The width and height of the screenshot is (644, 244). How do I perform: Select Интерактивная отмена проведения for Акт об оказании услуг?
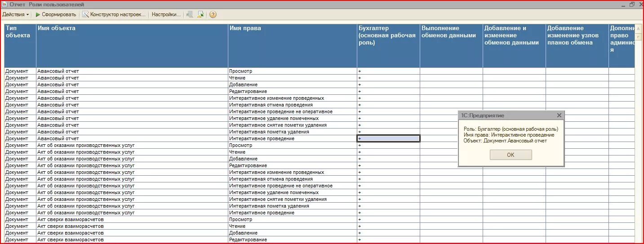293,179
